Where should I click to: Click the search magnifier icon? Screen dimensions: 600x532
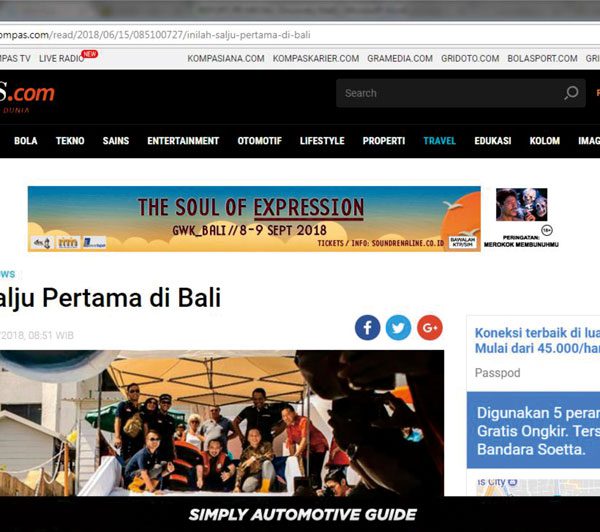pos(571,93)
